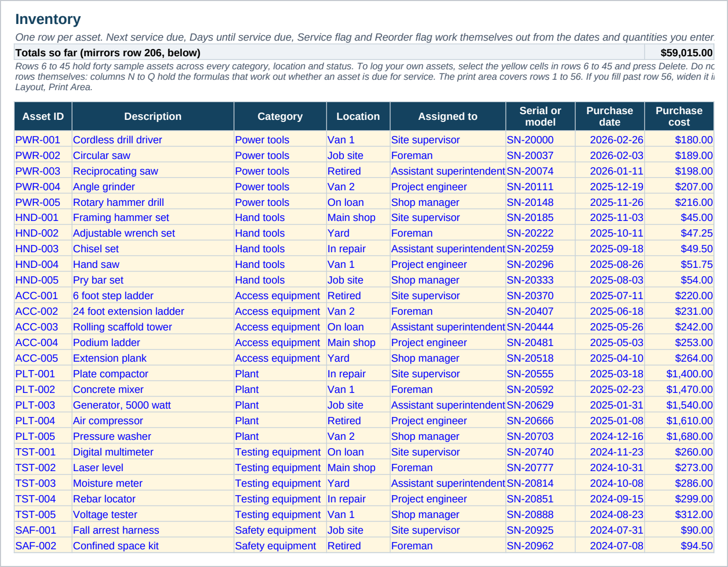Click the 6 foot step ladder cell

[153, 295]
